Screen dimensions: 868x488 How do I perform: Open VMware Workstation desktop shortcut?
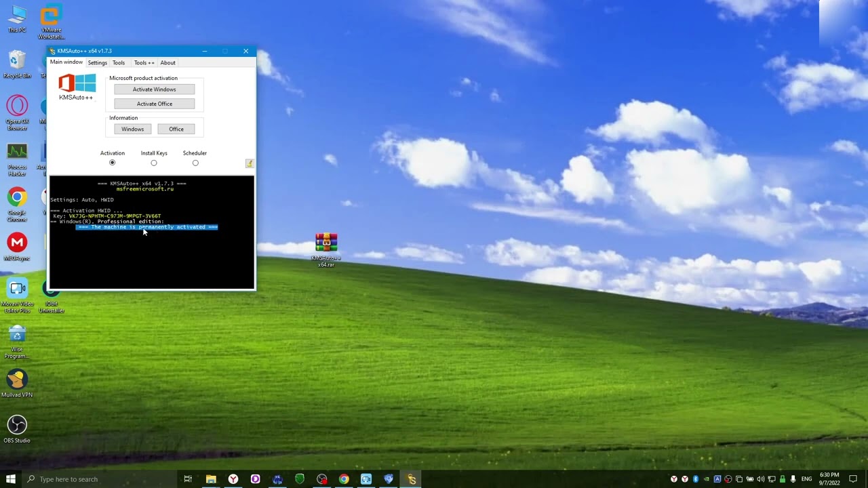(51, 22)
